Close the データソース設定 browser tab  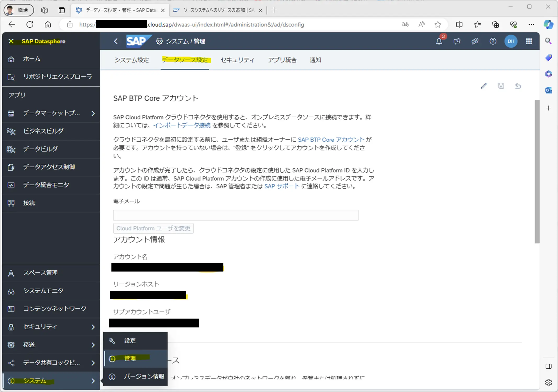pos(163,10)
